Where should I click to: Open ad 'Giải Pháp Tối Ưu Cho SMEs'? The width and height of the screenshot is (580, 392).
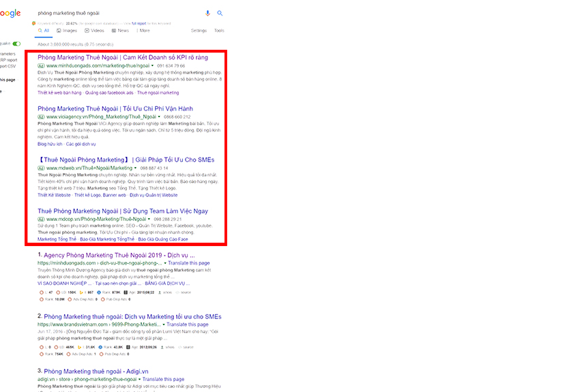(x=126, y=160)
